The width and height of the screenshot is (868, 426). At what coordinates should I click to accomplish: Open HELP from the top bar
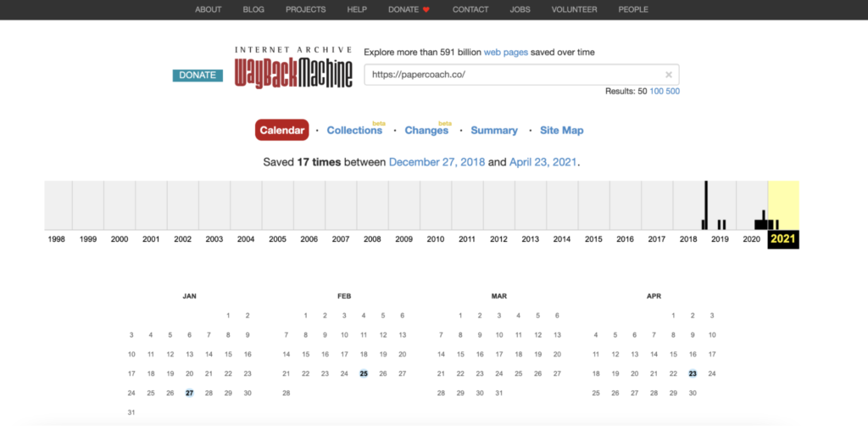[x=357, y=9]
